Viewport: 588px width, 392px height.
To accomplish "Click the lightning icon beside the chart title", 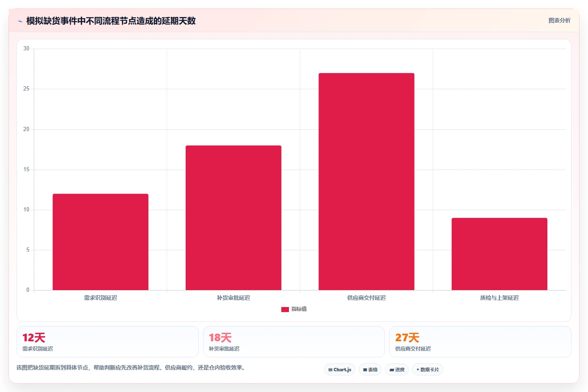I will coord(20,21).
